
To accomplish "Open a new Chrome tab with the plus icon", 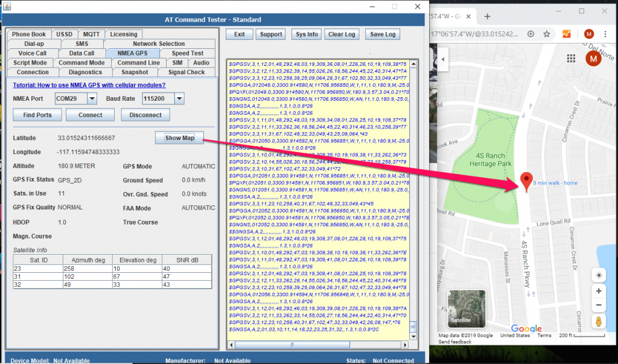I will [488, 16].
